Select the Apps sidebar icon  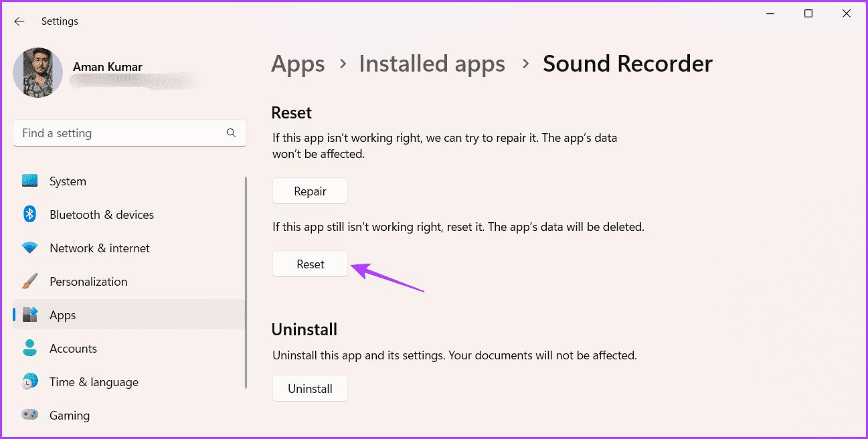click(29, 315)
